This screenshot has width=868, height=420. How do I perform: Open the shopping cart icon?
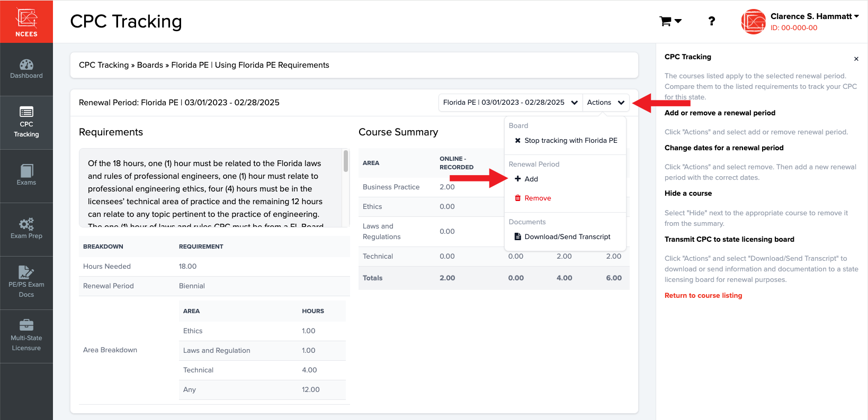point(665,21)
